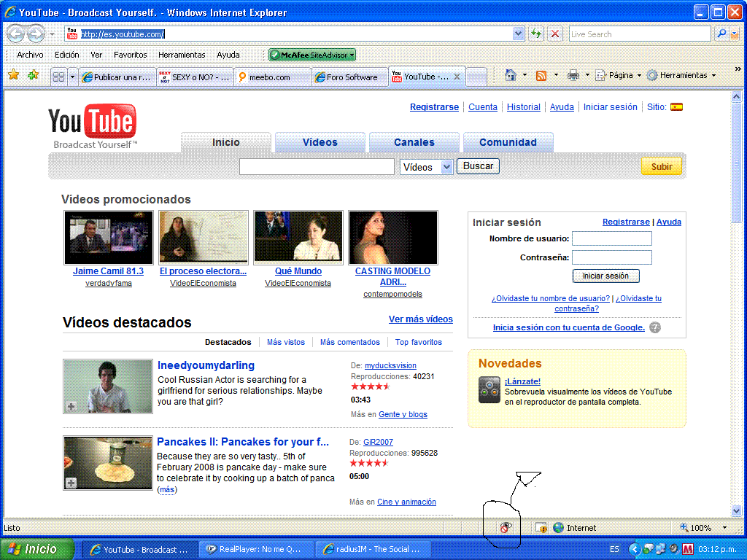Click the Print icon

pos(573,75)
